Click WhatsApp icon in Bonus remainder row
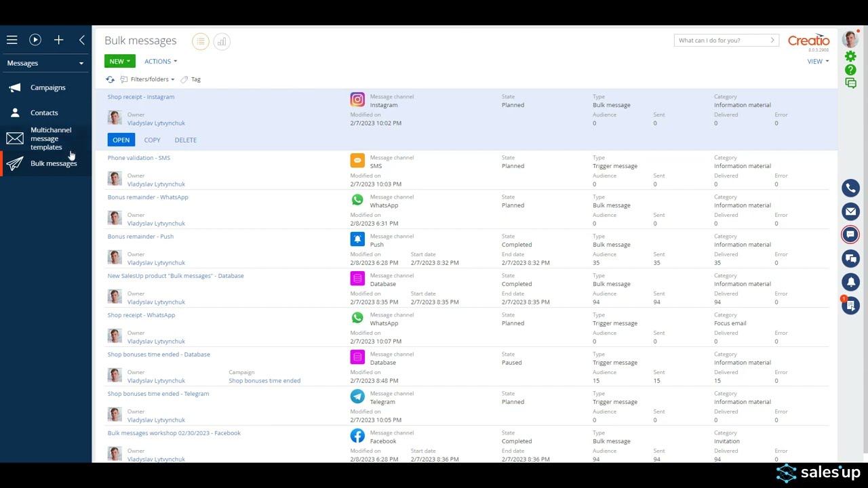868x488 pixels. 357,200
